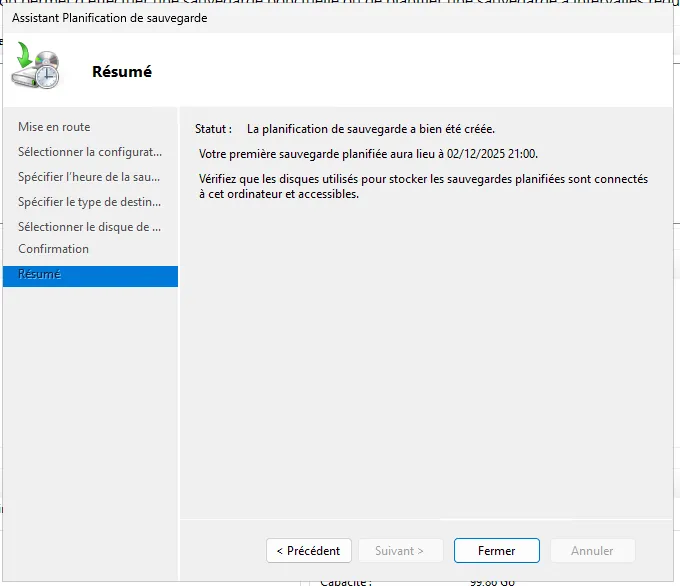Click the Vérifiez que les disques notice
Screen dimensions: 680x586
(x=423, y=186)
